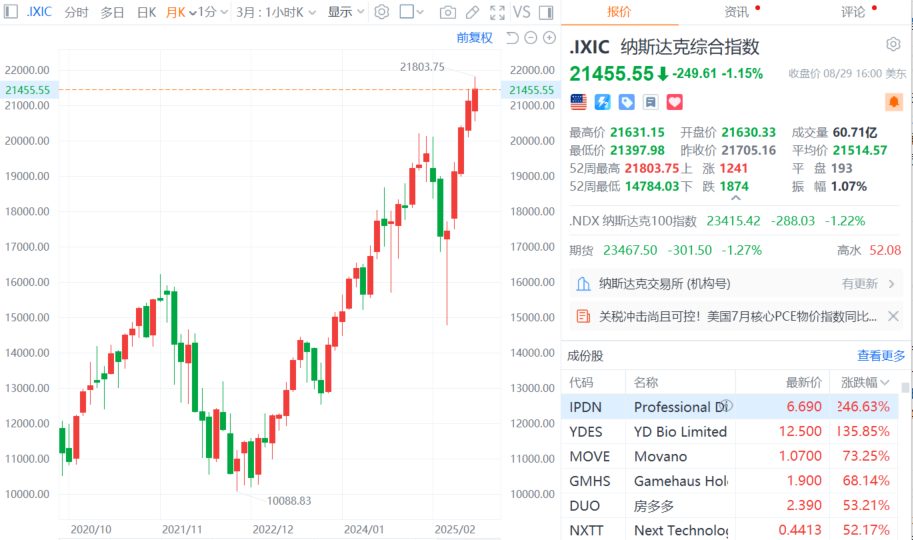Click the Nasdaq exchange institution icon
This screenshot has height=540, width=913.
[583, 284]
